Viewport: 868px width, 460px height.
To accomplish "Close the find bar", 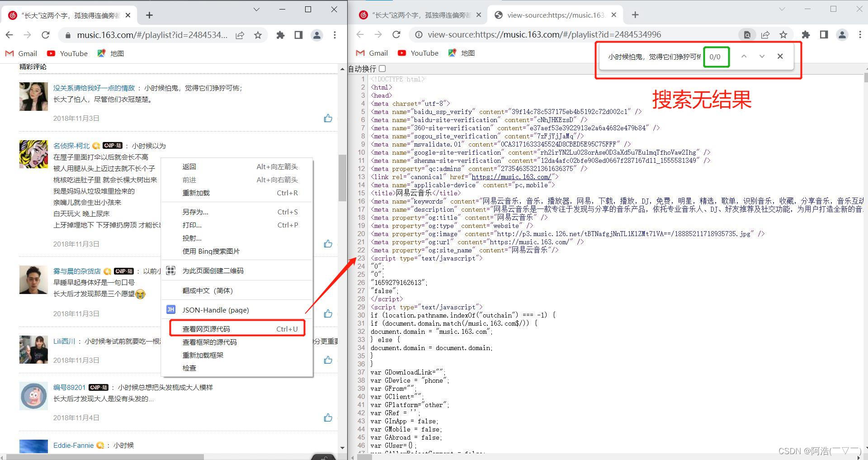I will (x=780, y=57).
